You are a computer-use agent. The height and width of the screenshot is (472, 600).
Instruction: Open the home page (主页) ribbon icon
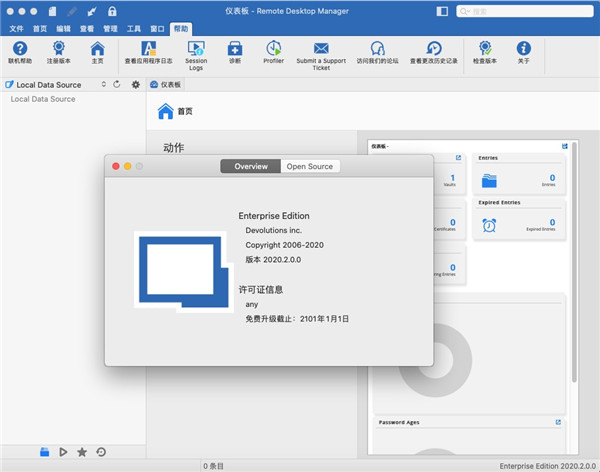(97, 52)
